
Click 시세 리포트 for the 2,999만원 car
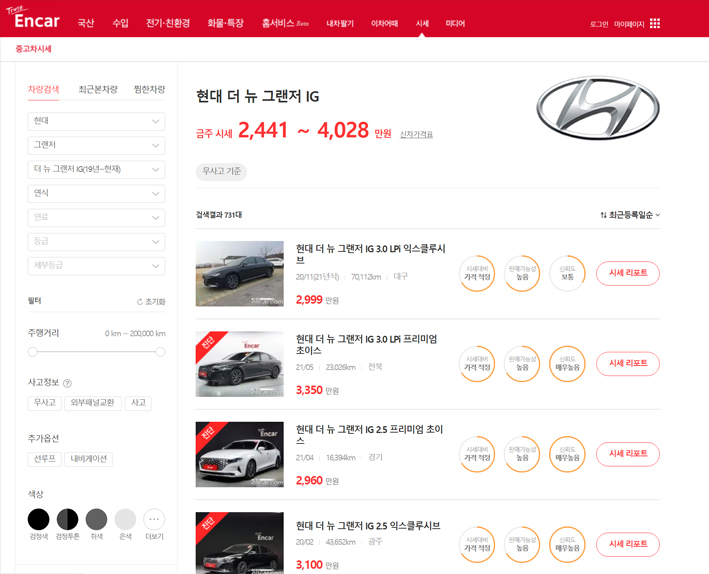[x=628, y=273]
